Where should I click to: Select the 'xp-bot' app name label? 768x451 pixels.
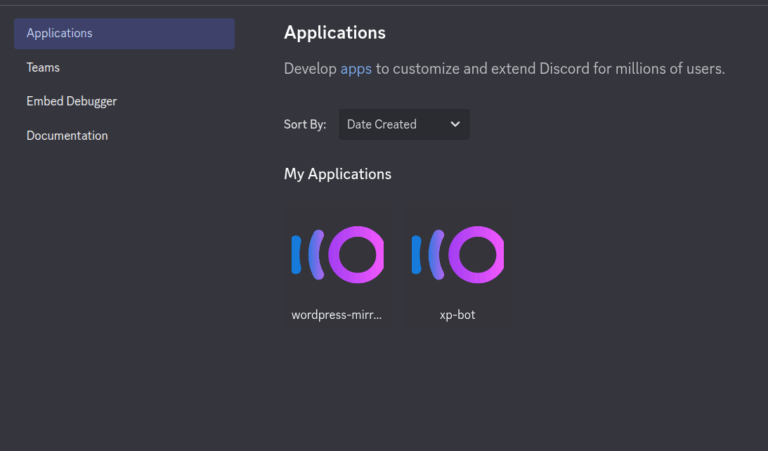[457, 315]
